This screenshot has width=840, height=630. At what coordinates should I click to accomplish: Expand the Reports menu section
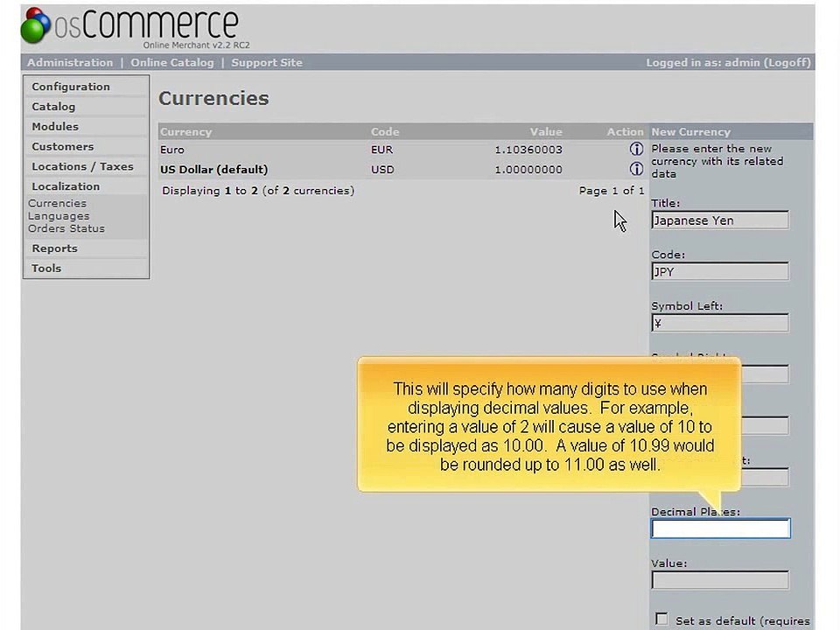click(x=54, y=248)
